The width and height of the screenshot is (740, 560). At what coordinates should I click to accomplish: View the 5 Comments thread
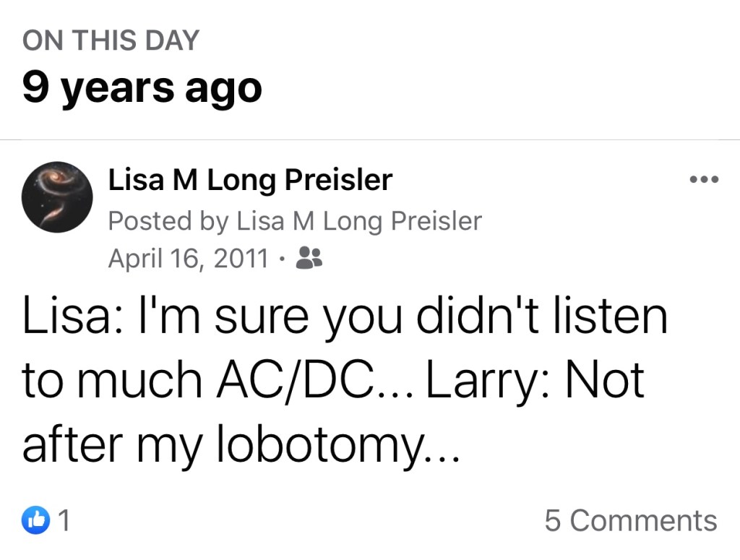coord(630,520)
